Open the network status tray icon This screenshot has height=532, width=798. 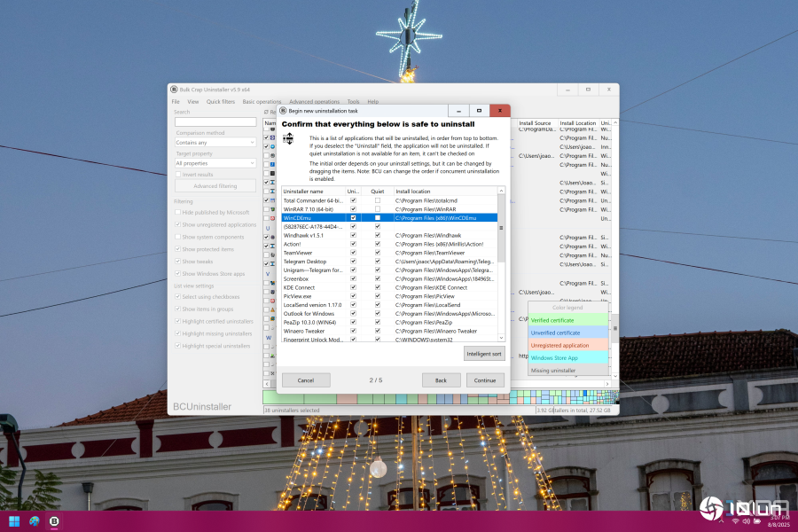tap(735, 520)
